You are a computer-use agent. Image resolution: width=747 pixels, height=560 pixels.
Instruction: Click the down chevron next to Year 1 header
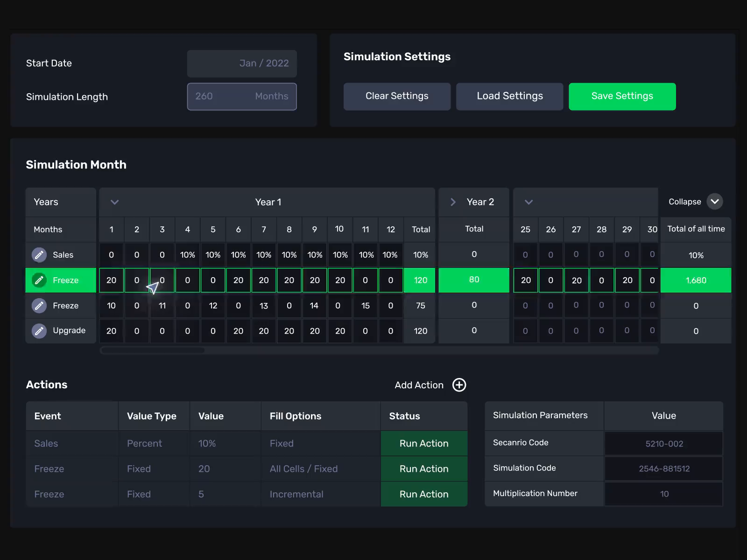[114, 202]
